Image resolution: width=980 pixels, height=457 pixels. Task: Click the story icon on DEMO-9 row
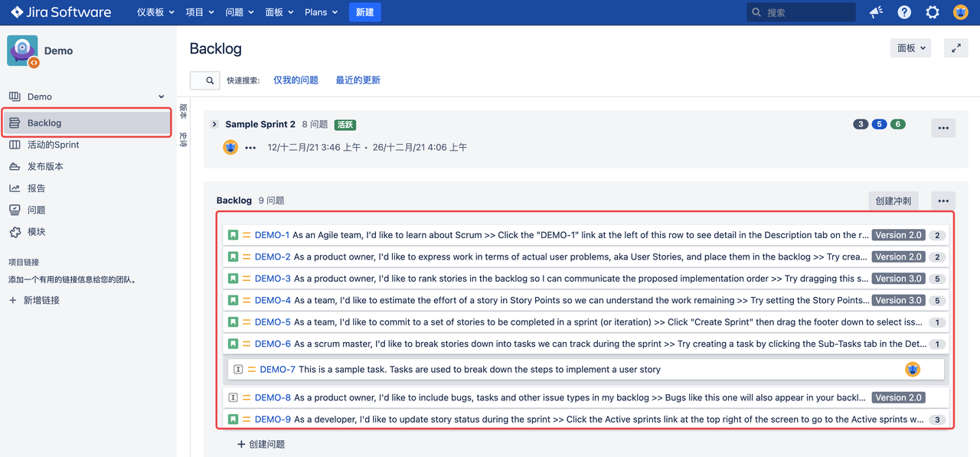[x=234, y=419]
